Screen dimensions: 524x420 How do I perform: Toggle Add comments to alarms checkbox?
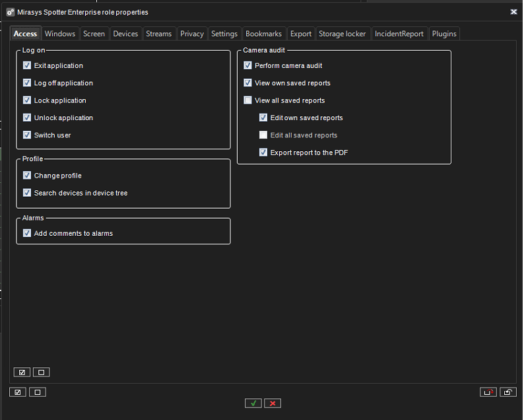pos(27,233)
